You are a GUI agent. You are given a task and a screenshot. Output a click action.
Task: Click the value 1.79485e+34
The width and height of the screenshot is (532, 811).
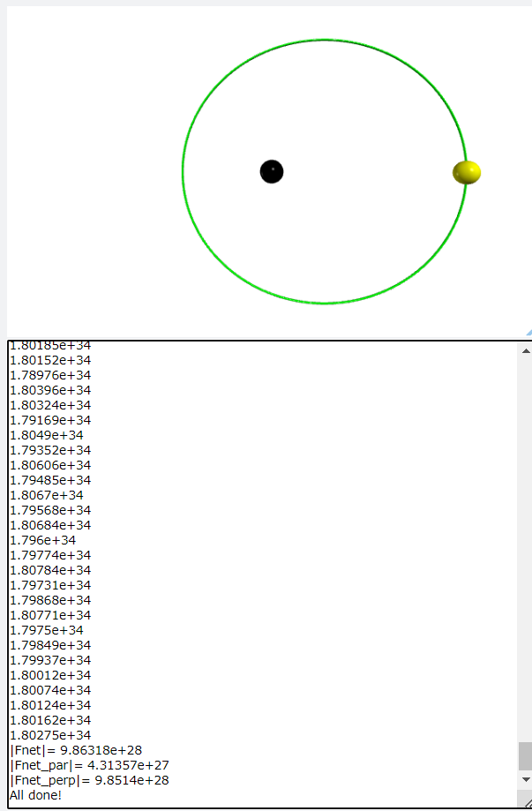[x=50, y=480]
